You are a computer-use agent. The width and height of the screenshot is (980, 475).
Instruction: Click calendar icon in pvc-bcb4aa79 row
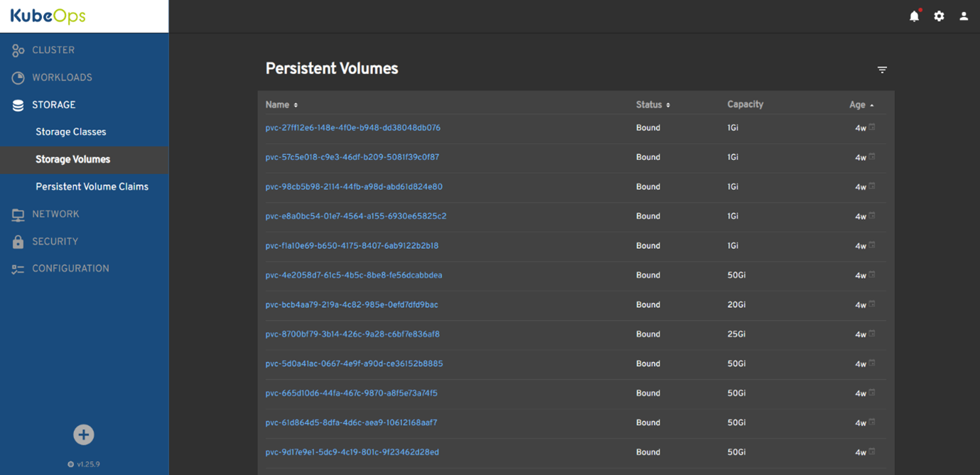pos(872,304)
